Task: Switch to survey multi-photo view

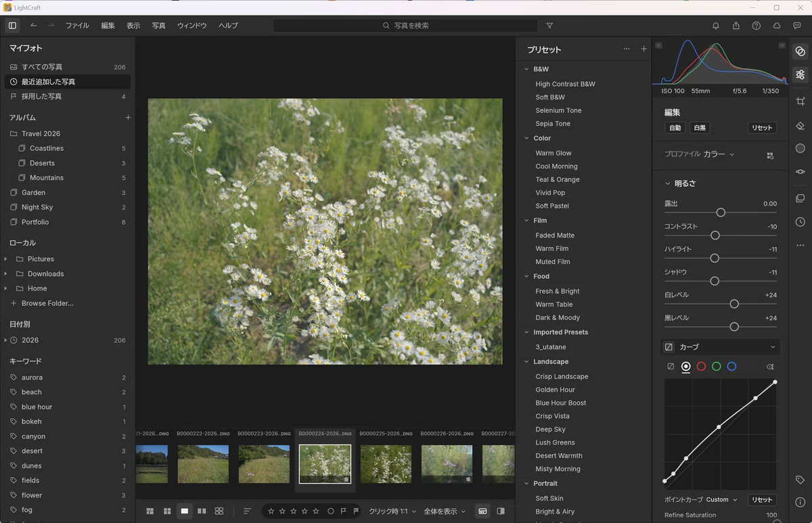Action: (219, 511)
